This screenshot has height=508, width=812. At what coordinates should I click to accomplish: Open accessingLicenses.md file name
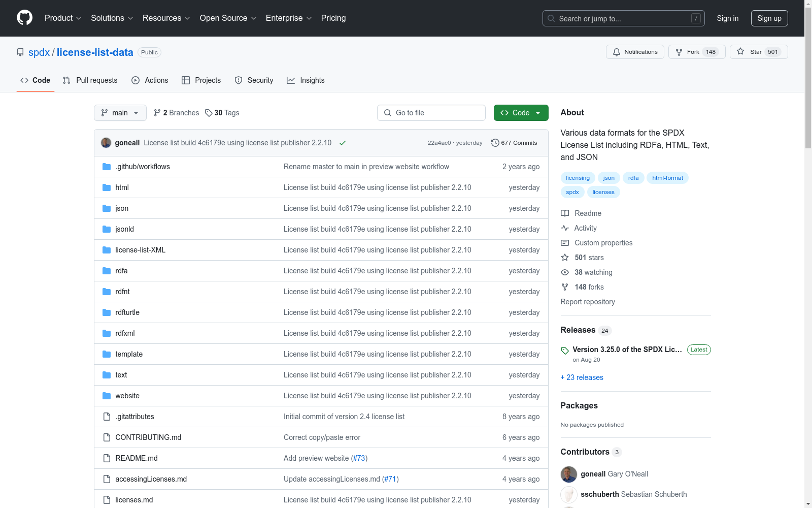point(151,479)
